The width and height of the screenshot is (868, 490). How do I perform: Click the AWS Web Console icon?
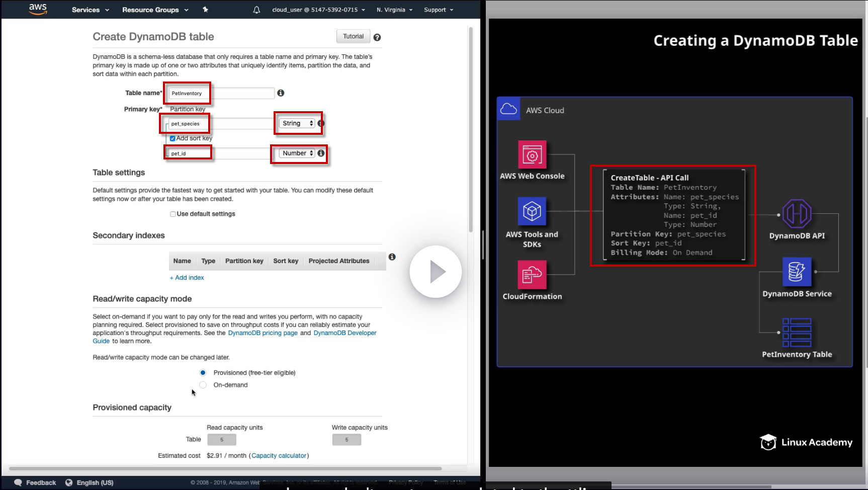532,155
